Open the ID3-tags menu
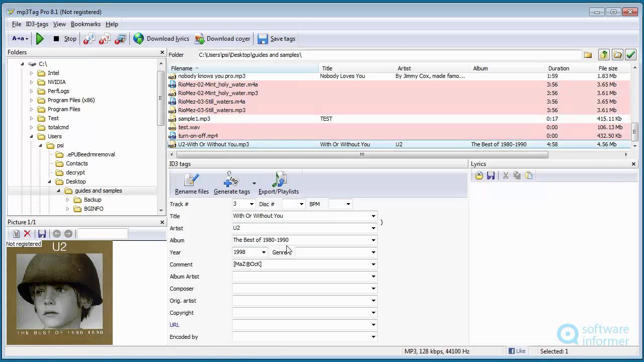The height and width of the screenshot is (362, 644). (x=37, y=24)
